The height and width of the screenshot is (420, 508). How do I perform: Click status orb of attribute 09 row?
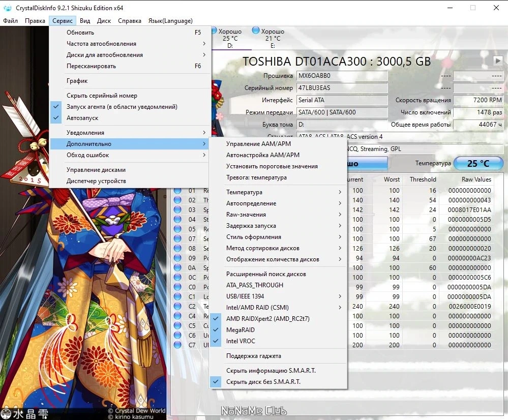tap(177, 258)
